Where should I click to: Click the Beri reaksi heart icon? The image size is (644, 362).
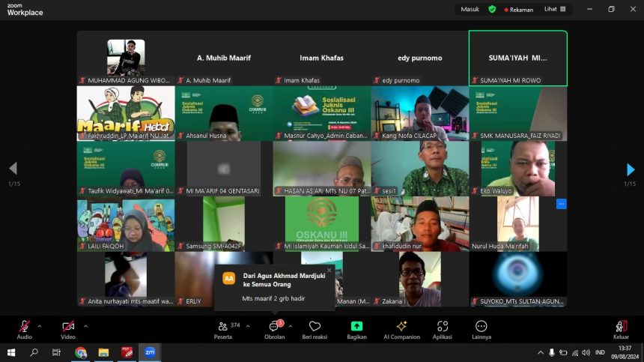pos(315,328)
